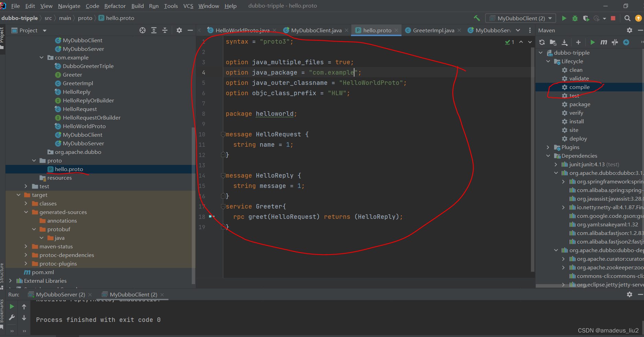Screen dimensions: 644x337
Task: Expand the Maven Plugins node
Action: [x=548, y=147]
